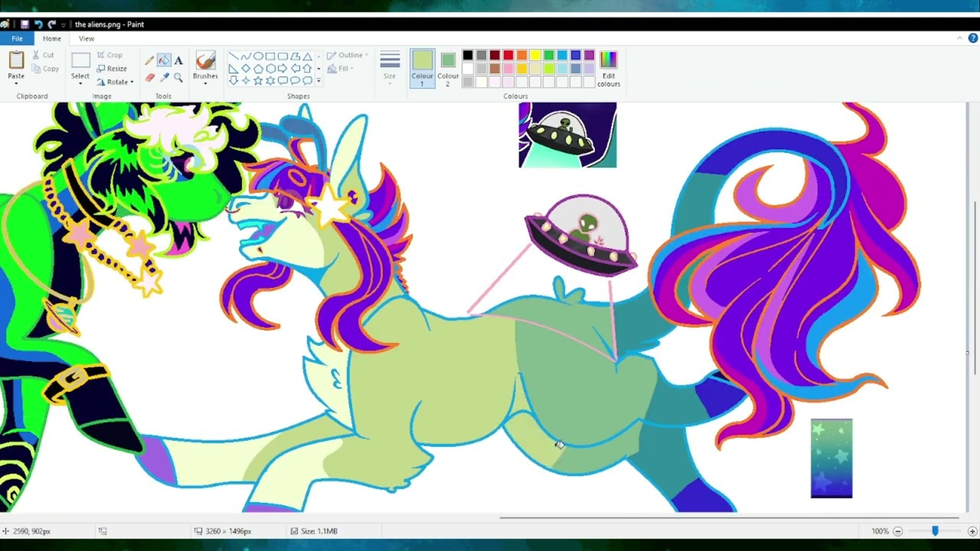Choose the Five-point star shape
Image resolution: width=980 pixels, height=551 pixels.
(258, 80)
